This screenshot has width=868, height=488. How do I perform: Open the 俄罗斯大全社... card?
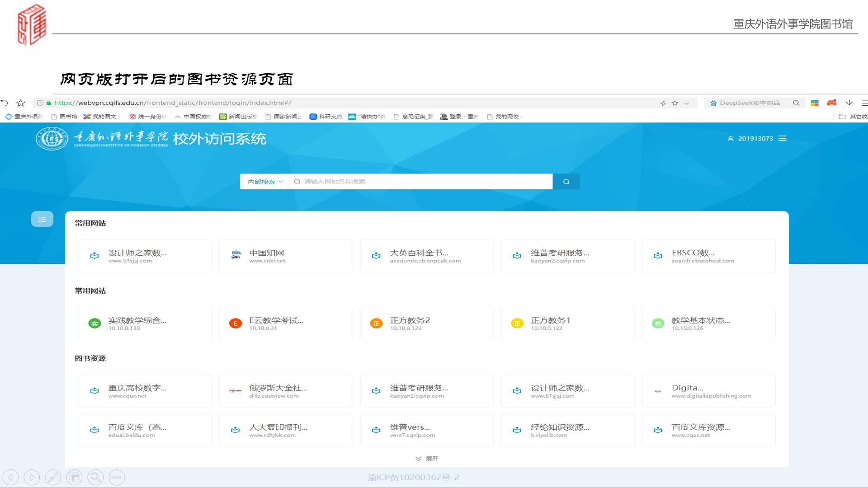coord(286,391)
